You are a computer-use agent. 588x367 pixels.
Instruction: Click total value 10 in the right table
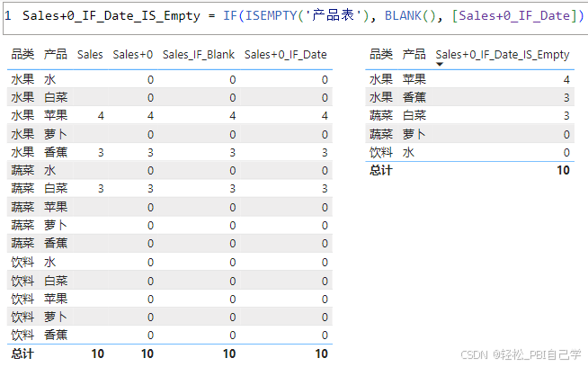click(x=563, y=170)
